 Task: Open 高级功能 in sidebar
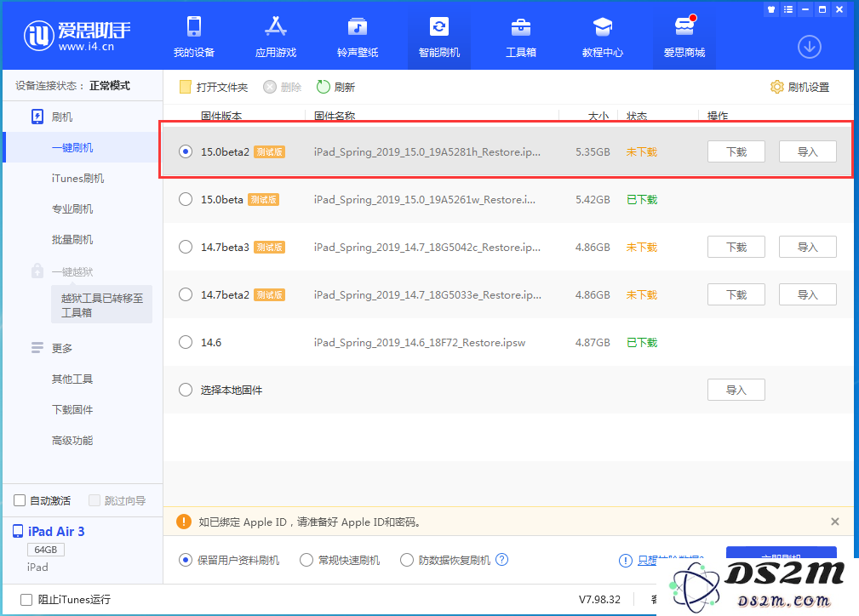click(72, 440)
